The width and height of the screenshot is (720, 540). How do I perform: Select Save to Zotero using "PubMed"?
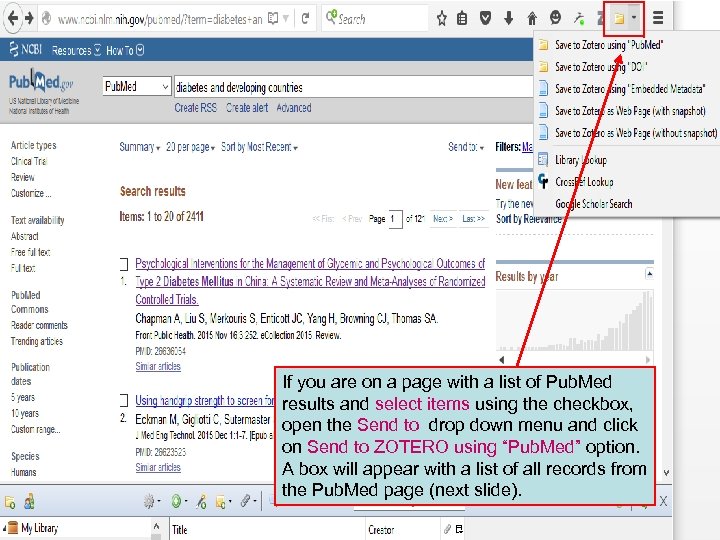(609, 45)
